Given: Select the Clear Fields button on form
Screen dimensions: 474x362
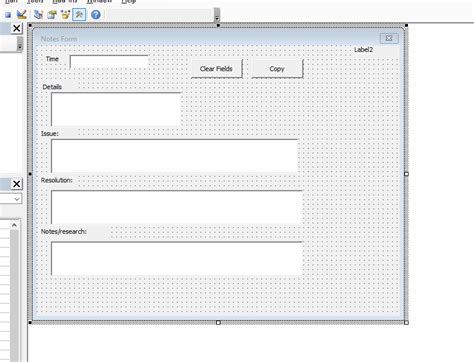Looking at the screenshot, I should [217, 69].
